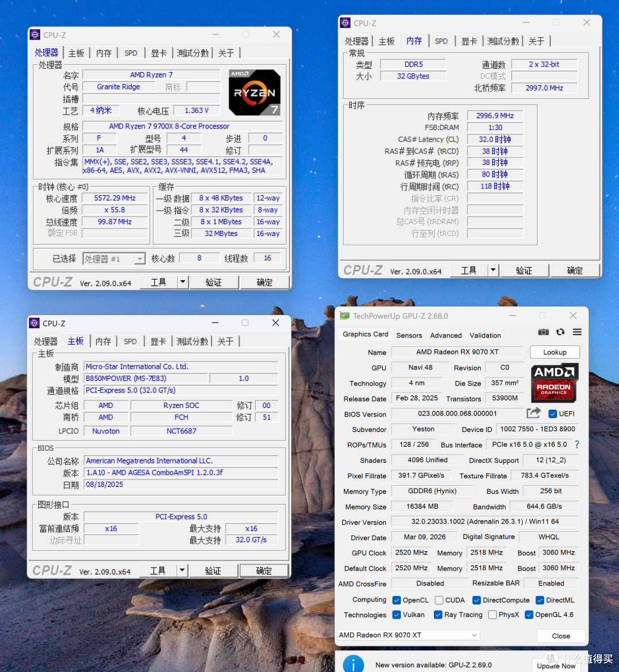Toggle the DirectML checkbox
The height and width of the screenshot is (672, 619).
540,600
